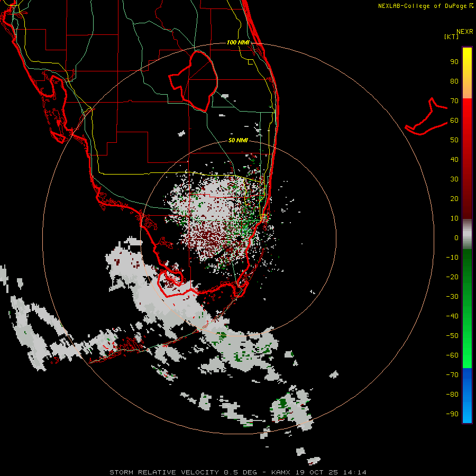476x476 pixels.
Task: Click the gray zero-velocity segment of color bar
Action: 467,234
